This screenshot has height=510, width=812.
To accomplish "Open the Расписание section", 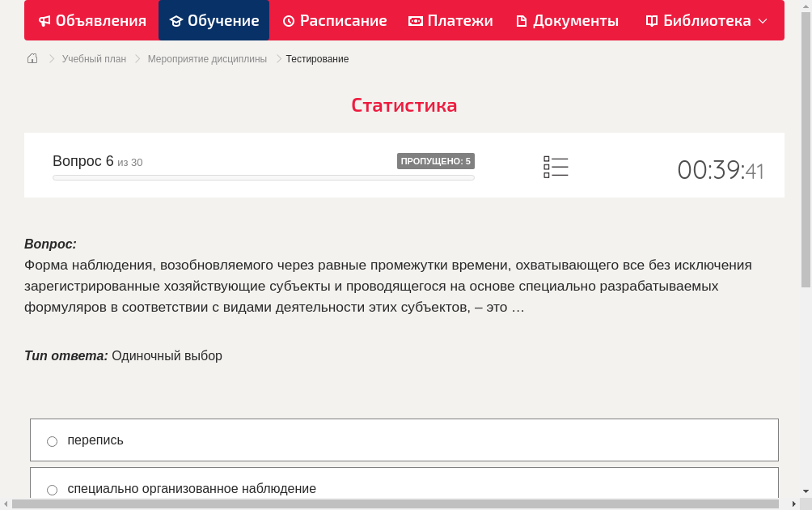I will (x=334, y=20).
